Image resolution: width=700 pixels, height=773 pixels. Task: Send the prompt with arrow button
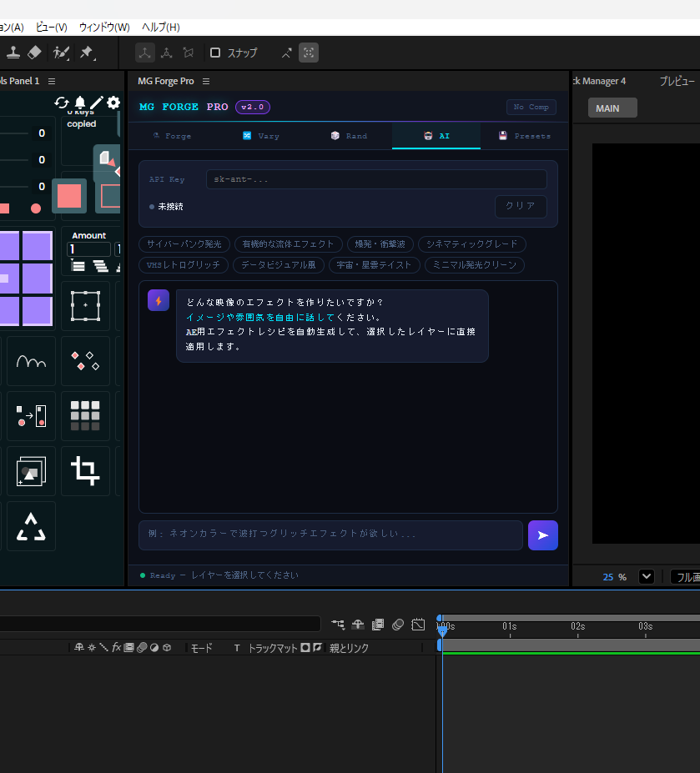point(542,535)
